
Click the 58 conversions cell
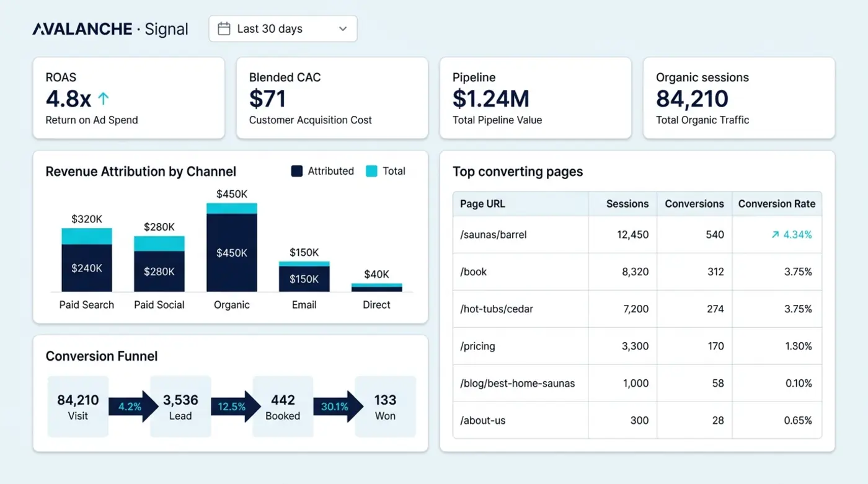[x=694, y=383]
